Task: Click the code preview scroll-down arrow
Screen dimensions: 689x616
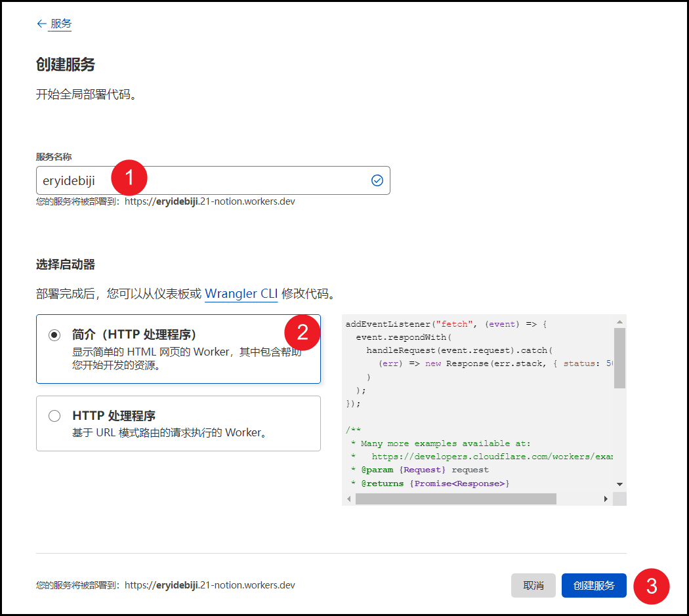Action: pos(619,484)
